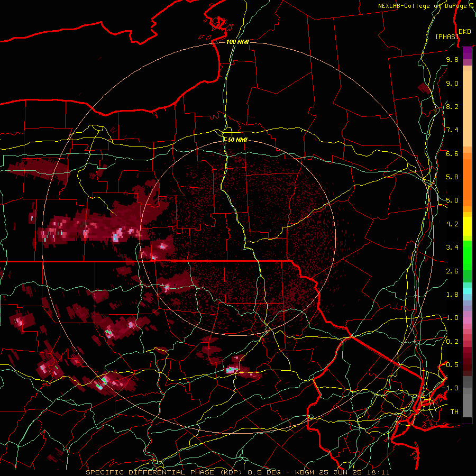Click the -0.5 value on the scale

[x=450, y=365]
